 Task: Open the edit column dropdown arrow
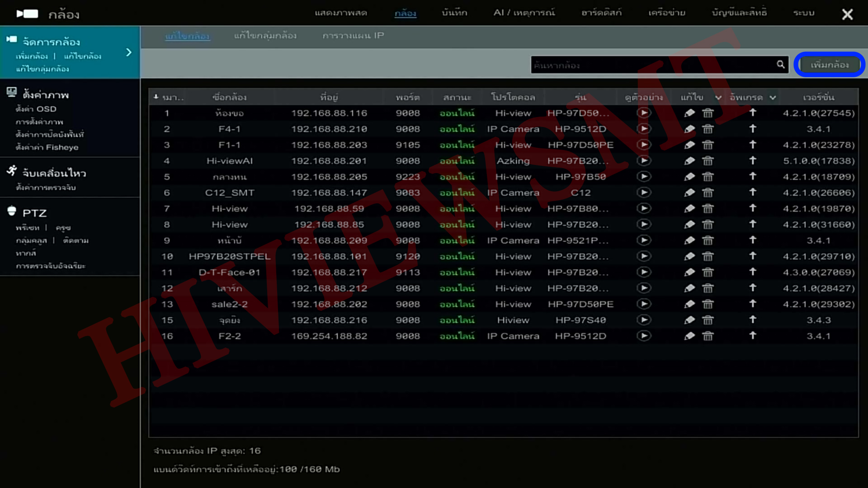[x=718, y=98]
